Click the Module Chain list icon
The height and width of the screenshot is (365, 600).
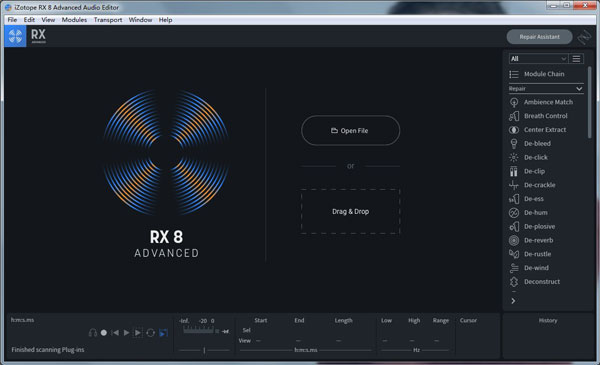click(514, 74)
